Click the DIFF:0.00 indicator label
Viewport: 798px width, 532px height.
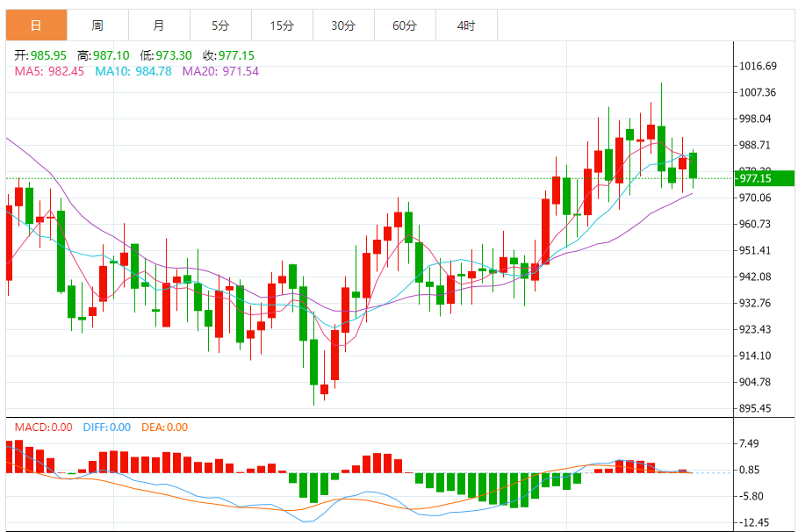point(107,428)
